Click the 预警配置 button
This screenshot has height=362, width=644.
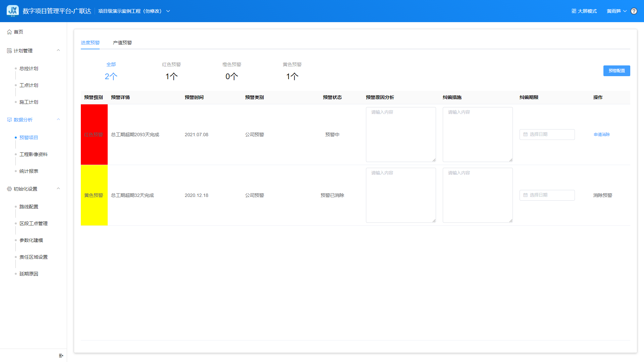click(616, 71)
